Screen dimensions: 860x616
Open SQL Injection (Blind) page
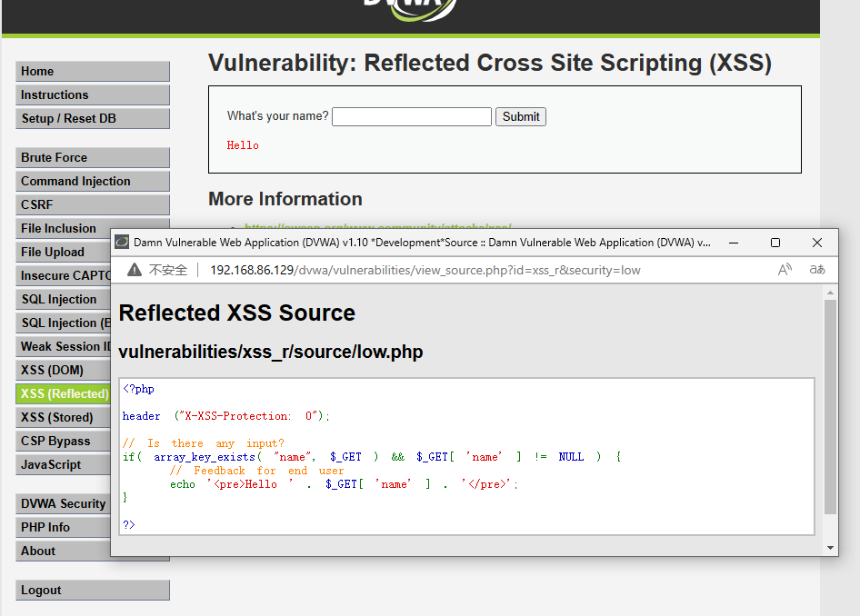point(64,323)
